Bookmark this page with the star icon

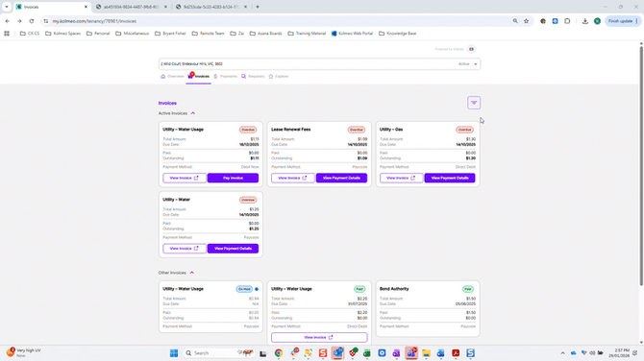tap(526, 21)
